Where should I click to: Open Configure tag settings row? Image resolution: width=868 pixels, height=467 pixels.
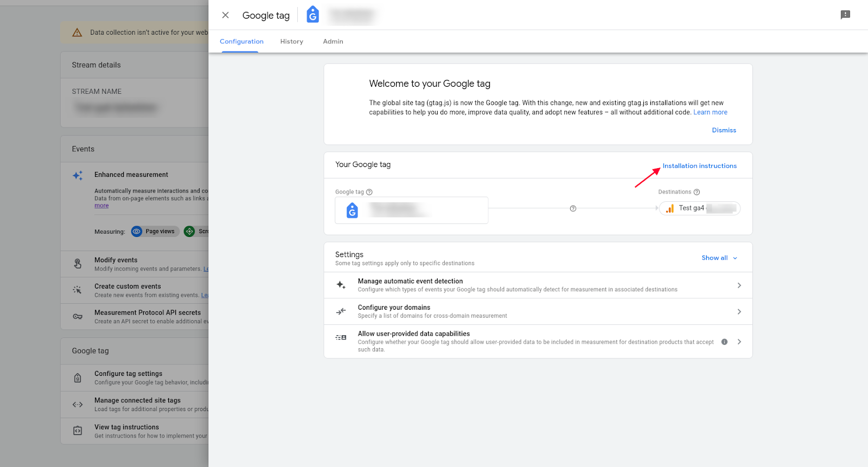click(135, 378)
